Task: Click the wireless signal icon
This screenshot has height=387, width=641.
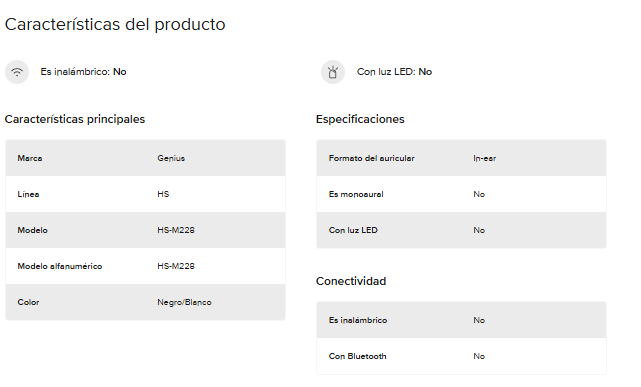Action: [17, 72]
